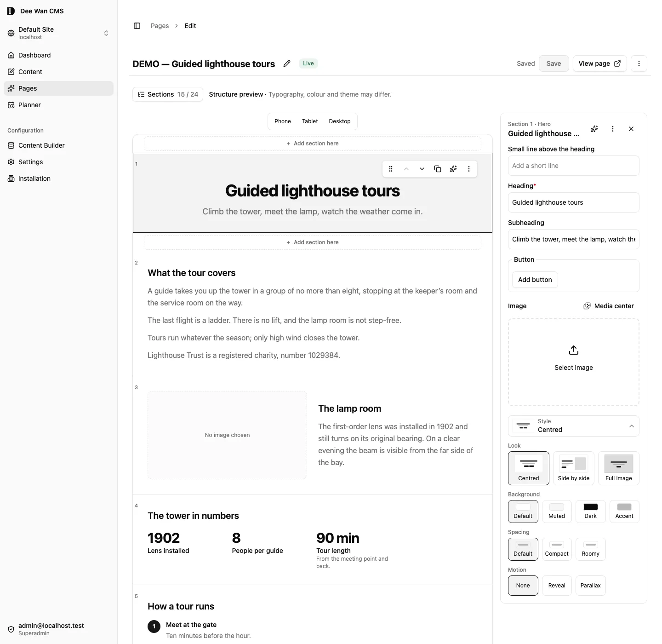Choose Roomy spacing

[591, 549]
